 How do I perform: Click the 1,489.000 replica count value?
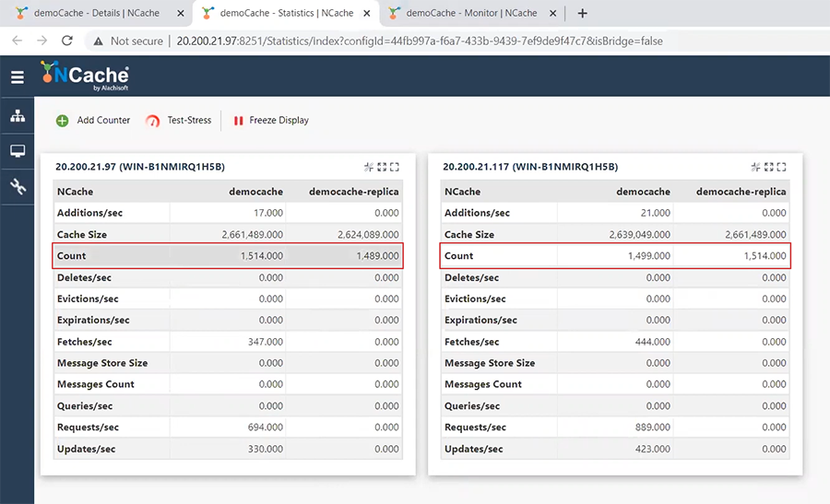(377, 256)
